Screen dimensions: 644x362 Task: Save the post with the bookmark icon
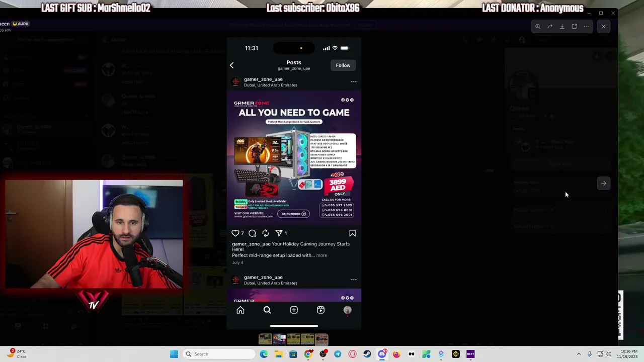pyautogui.click(x=352, y=233)
